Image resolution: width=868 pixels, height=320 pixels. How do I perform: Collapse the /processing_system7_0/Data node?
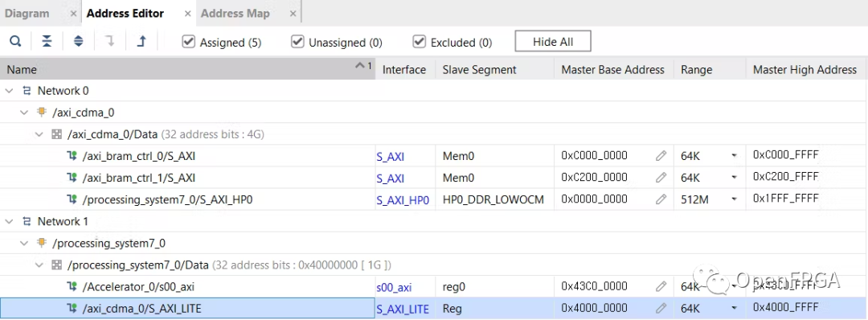click(39, 265)
